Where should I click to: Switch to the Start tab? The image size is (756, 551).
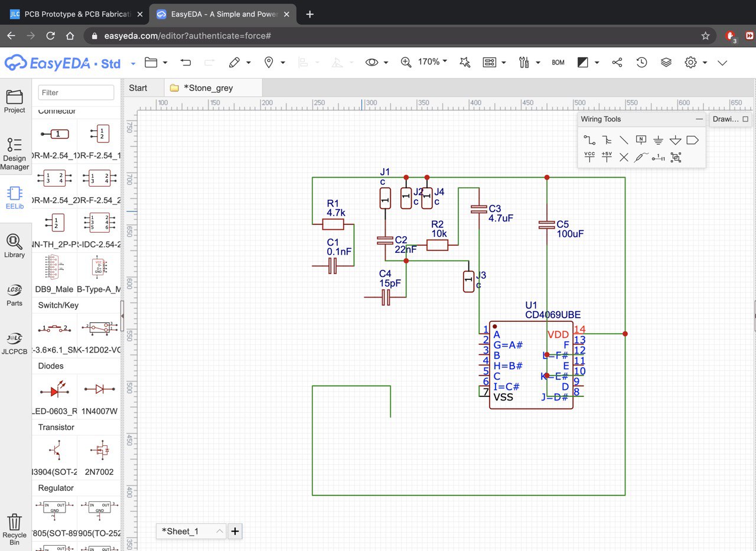pyautogui.click(x=138, y=88)
